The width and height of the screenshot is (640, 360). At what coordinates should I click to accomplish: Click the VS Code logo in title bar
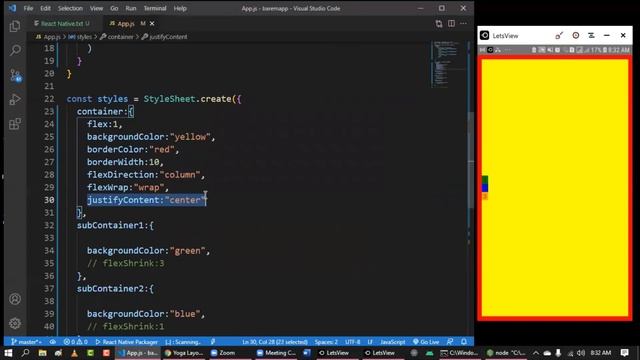click(13, 8)
